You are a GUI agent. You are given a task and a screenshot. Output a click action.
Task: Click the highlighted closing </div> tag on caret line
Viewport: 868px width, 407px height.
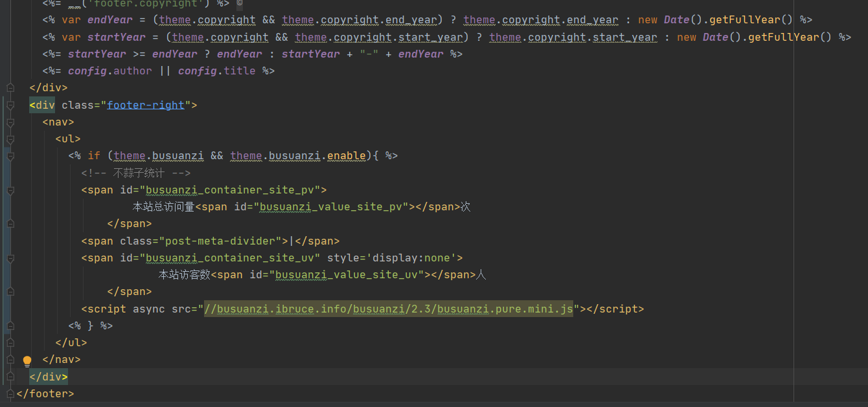49,376
